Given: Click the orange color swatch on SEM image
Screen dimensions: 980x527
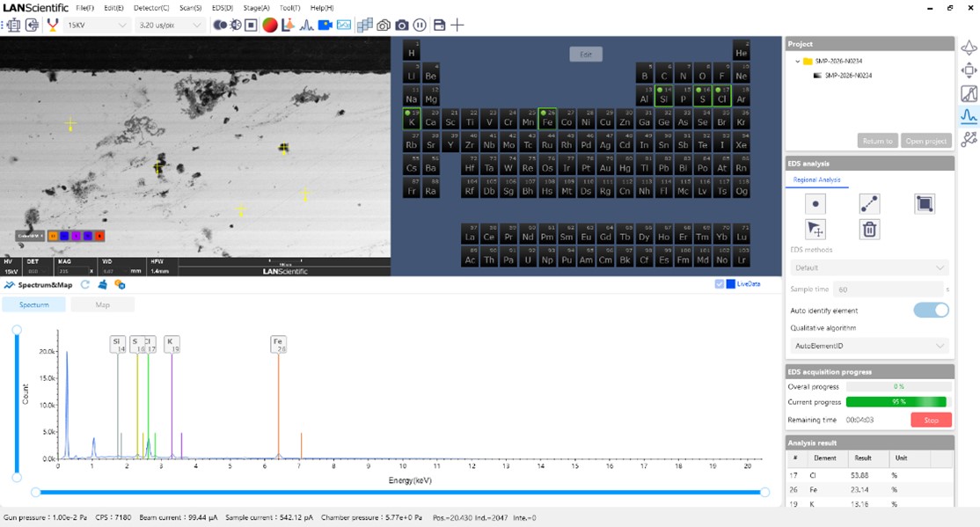Looking at the screenshot, I should 54,236.
